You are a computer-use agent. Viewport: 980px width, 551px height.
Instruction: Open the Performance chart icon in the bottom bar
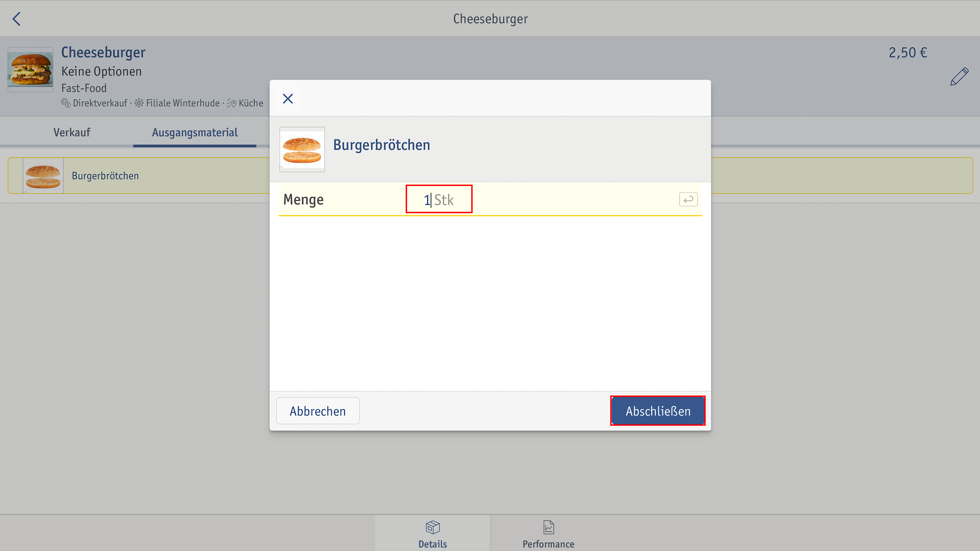coord(549,527)
